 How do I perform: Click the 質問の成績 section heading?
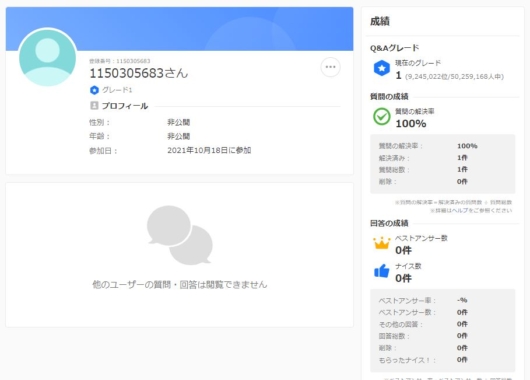coord(389,97)
